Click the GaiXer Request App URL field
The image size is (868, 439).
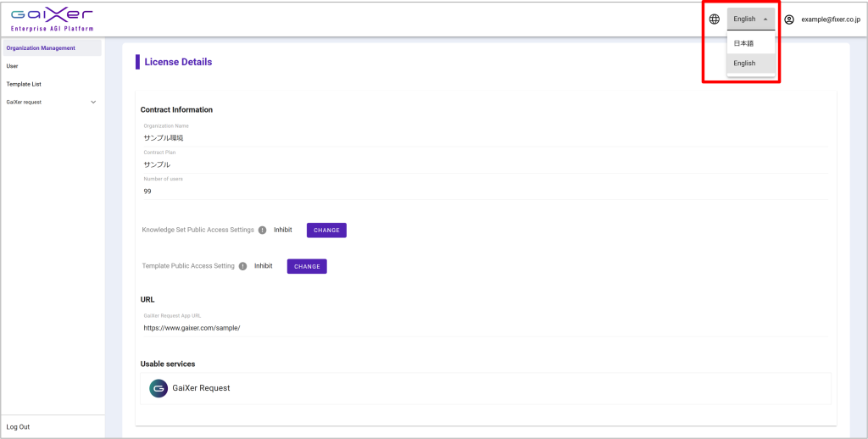coord(483,328)
